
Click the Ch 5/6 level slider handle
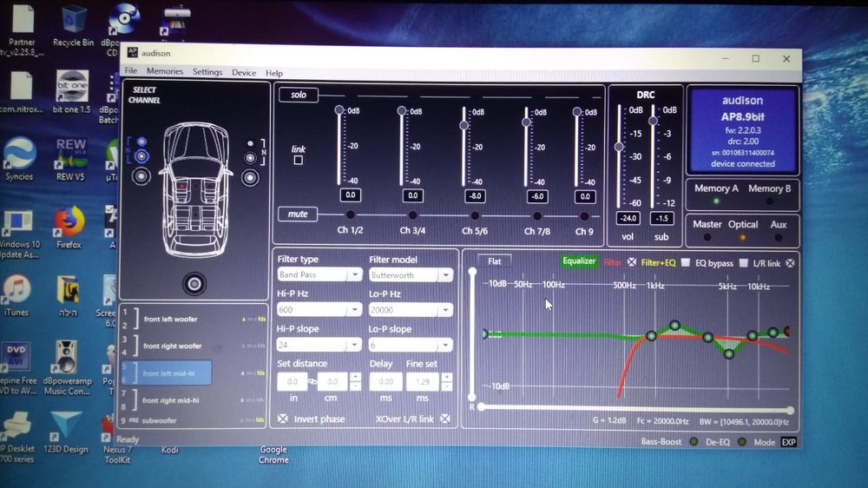464,126
